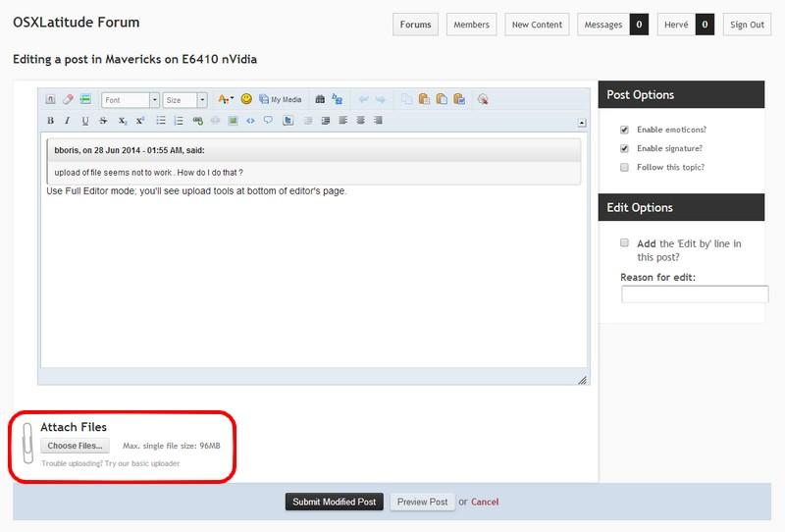This screenshot has width=785, height=532.
Task: Click the Preview Post button
Action: pos(423,502)
